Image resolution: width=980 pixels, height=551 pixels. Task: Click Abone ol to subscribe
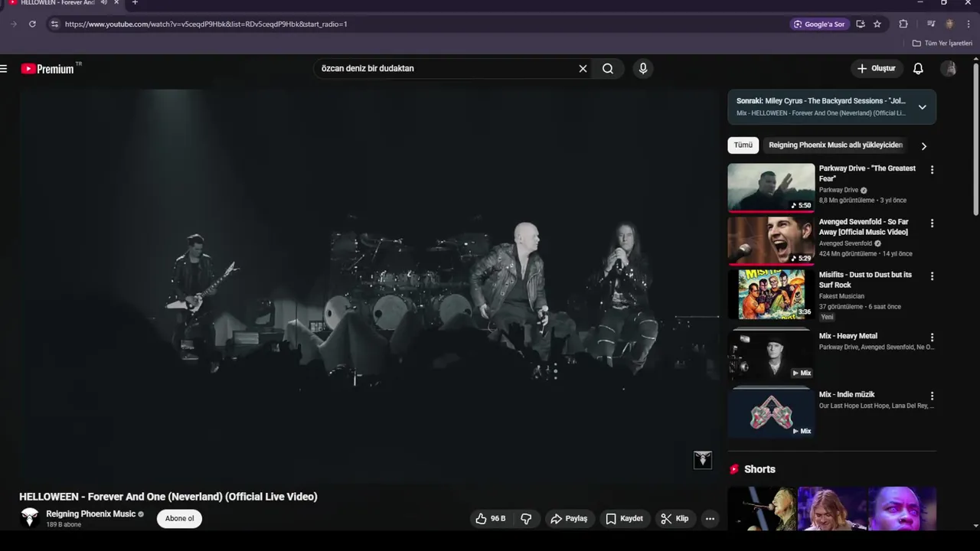180,518
